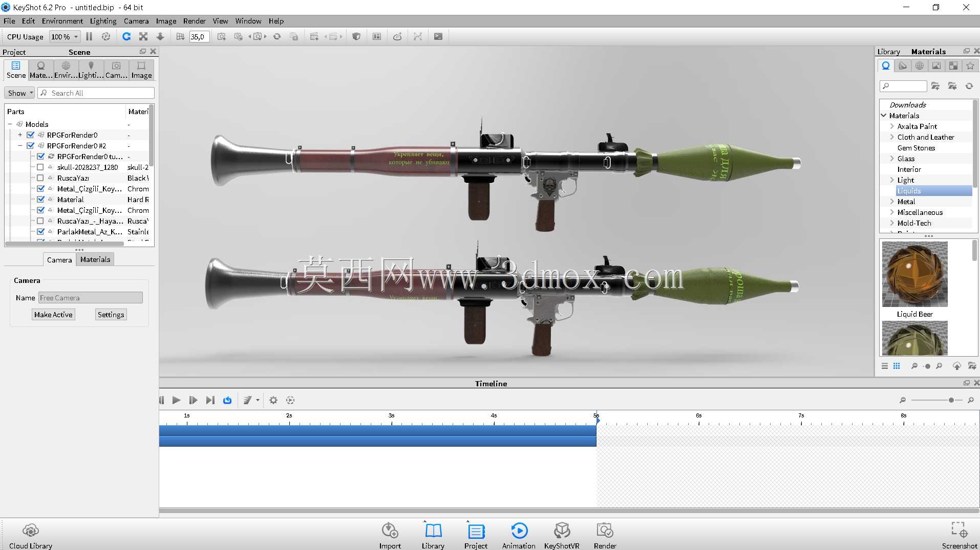Toggle the Project panel from bottom bar
Viewport: 980px width, 550px height.
pos(476,535)
